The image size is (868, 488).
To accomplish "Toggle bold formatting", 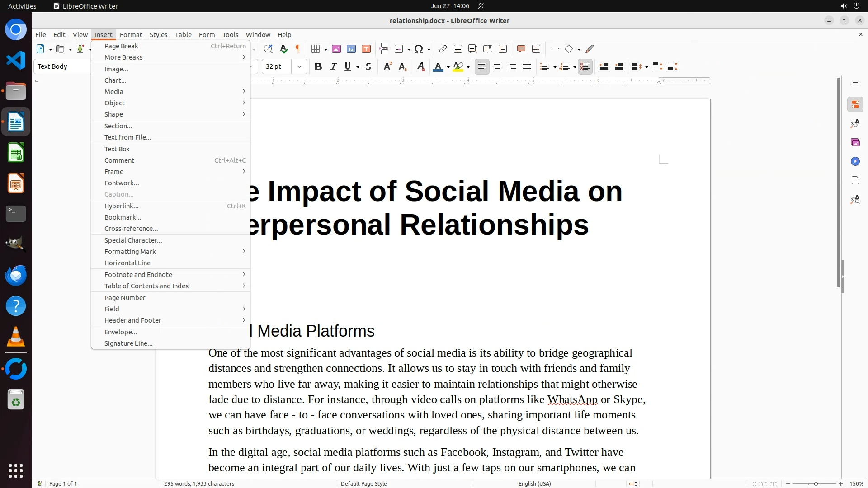I will pos(318,67).
